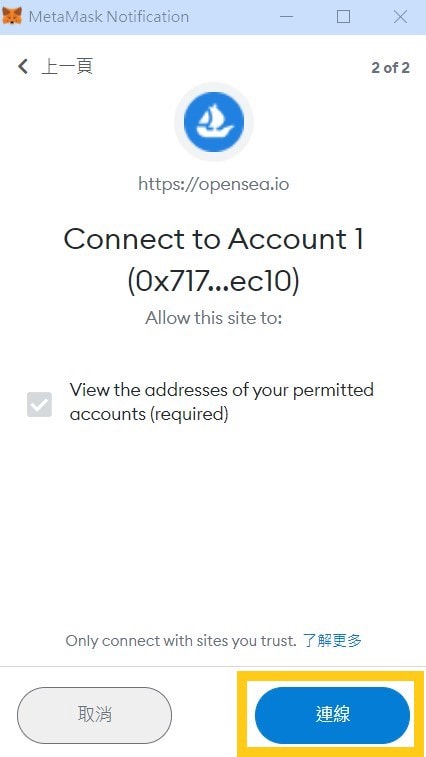Click the 'MetaMask Notification' window title text
The height and width of the screenshot is (757, 426).
(109, 17)
